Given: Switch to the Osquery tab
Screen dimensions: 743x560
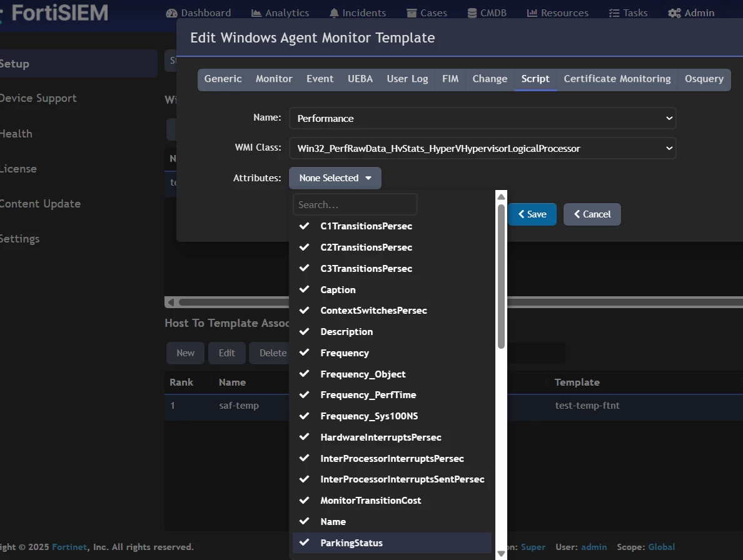Looking at the screenshot, I should [704, 79].
